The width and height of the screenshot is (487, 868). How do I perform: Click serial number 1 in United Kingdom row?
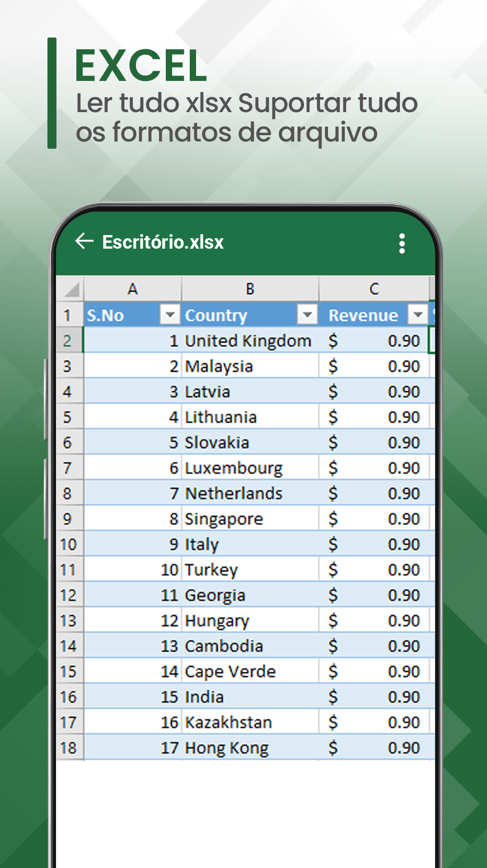click(x=133, y=340)
